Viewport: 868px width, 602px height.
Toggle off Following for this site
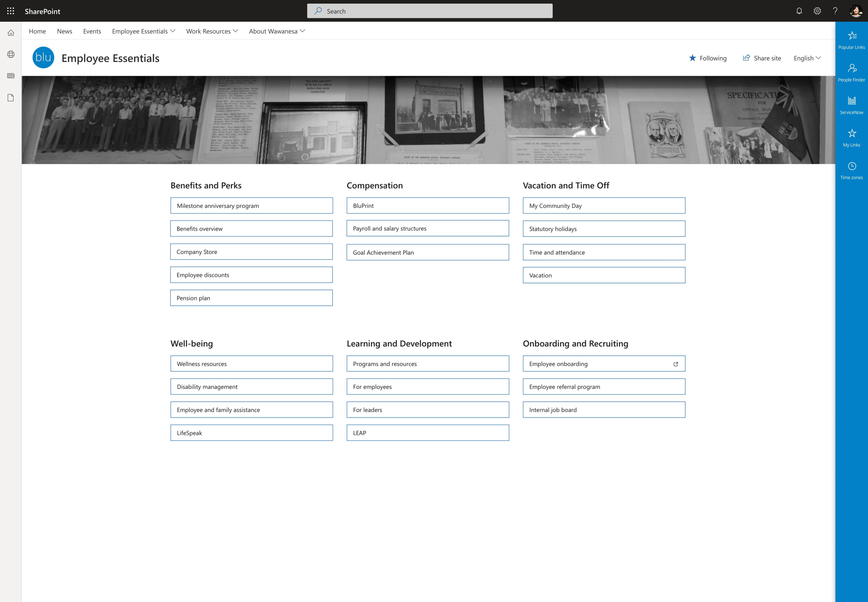708,58
